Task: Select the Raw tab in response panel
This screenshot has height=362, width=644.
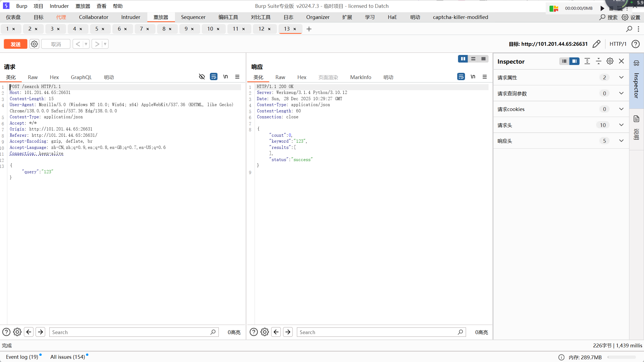Action: point(280,77)
